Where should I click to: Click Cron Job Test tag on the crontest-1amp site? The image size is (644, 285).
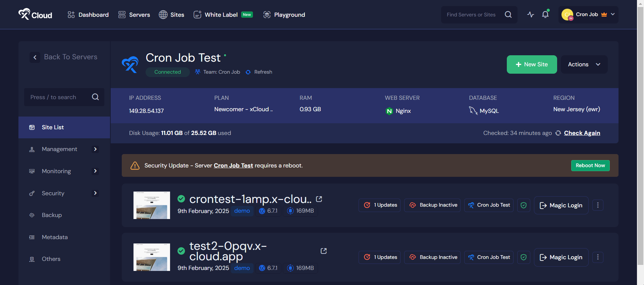(489, 205)
